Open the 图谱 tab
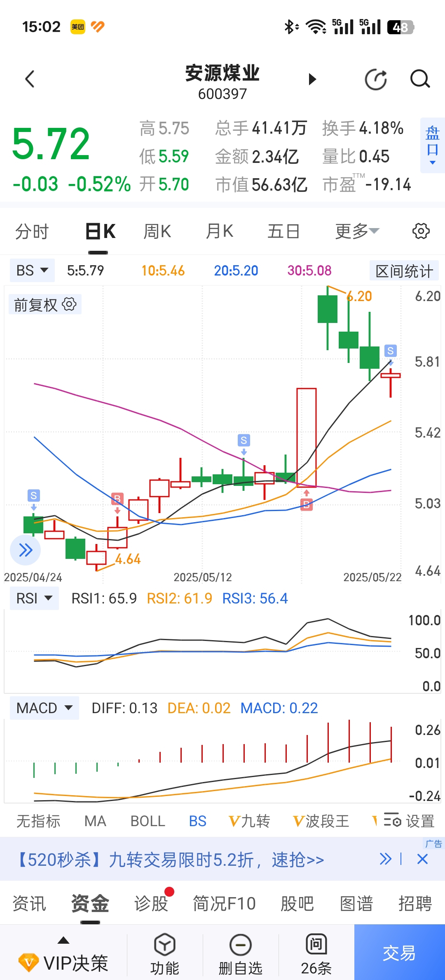This screenshot has width=445, height=980. pos(356,903)
